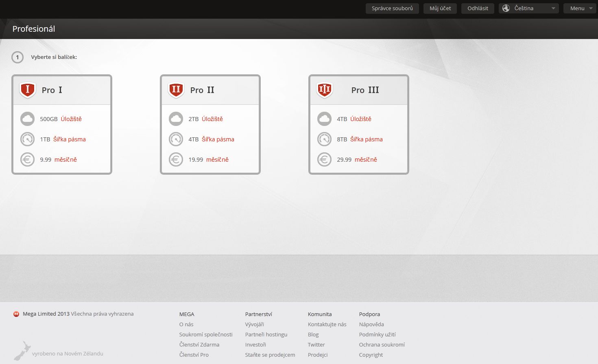Open the Ochrana soukromí privacy link
This screenshot has height=364, width=598.
click(382, 344)
